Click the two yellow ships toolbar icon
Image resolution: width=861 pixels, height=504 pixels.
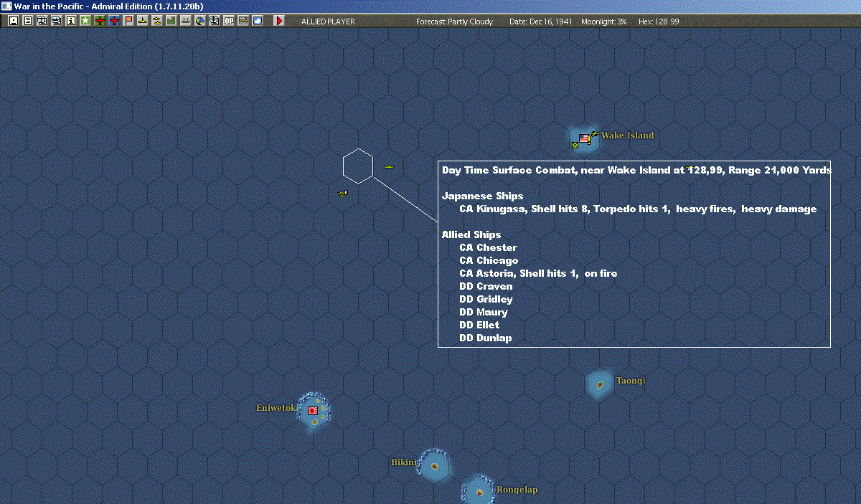(156, 21)
